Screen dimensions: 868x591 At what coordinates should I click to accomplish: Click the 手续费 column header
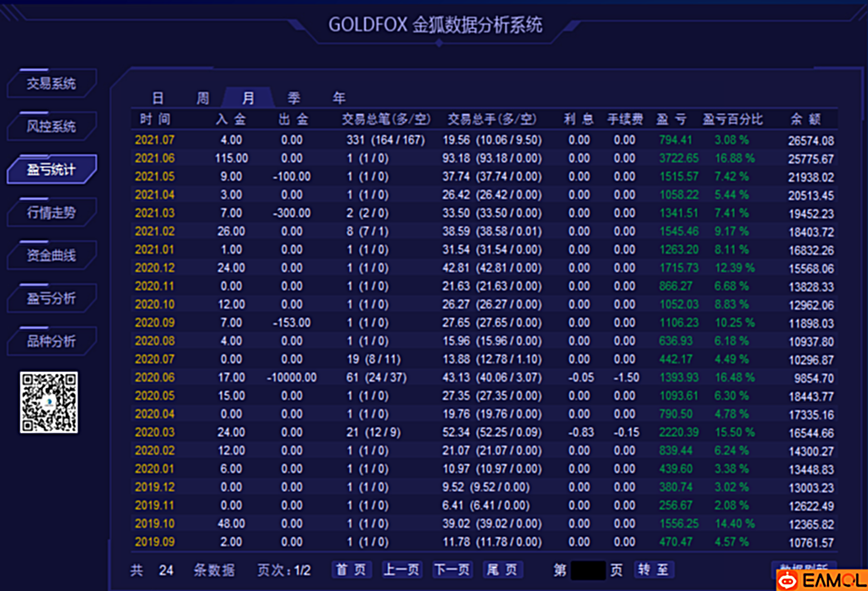click(x=625, y=119)
